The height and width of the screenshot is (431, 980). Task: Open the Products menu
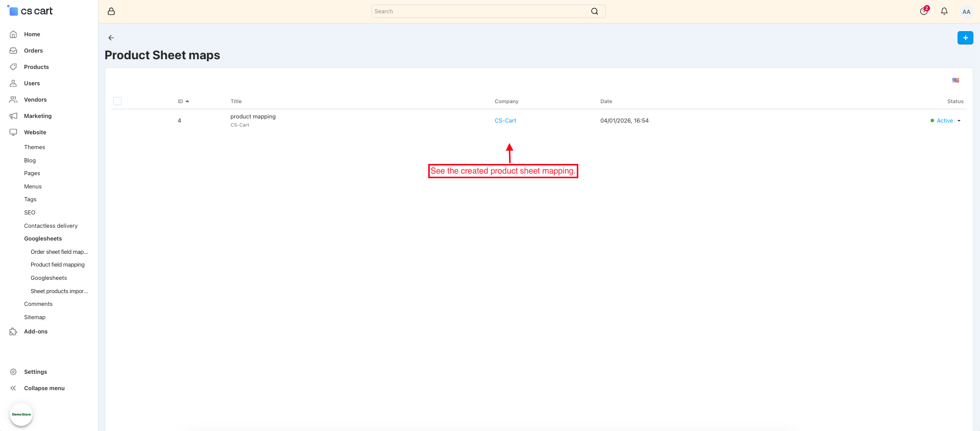(x=36, y=67)
